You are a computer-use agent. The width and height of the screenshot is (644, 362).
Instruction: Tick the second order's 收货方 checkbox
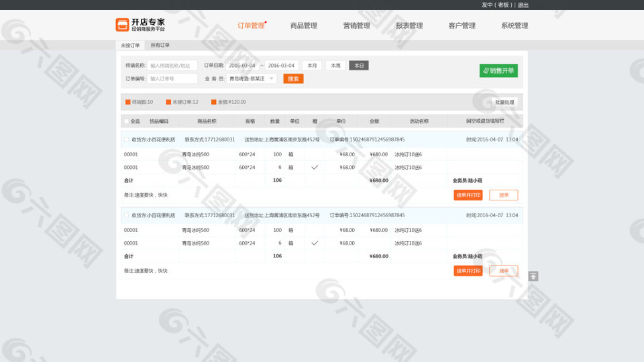point(127,215)
